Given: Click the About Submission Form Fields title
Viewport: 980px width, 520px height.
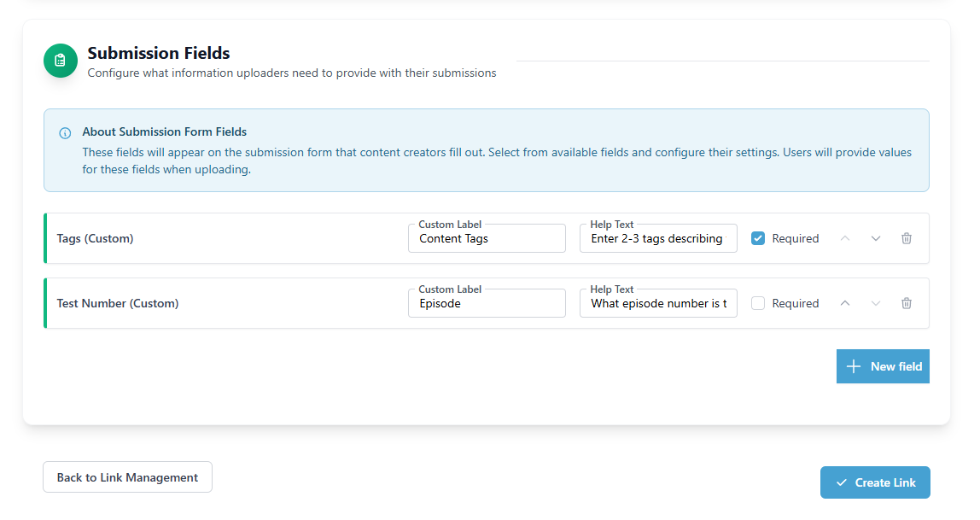Looking at the screenshot, I should (165, 131).
